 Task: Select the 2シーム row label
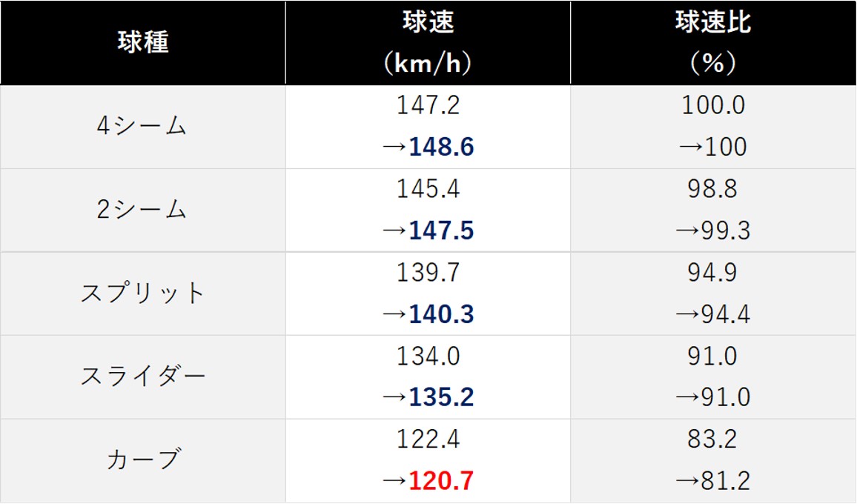[142, 210]
